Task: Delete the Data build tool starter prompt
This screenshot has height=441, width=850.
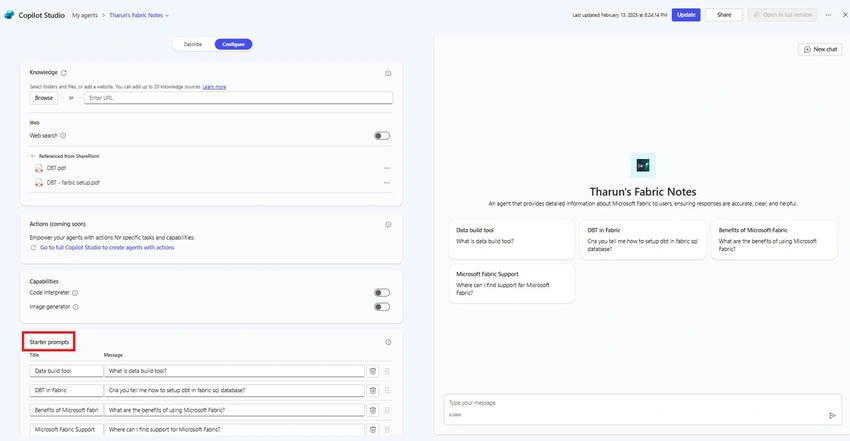Action: pyautogui.click(x=373, y=371)
